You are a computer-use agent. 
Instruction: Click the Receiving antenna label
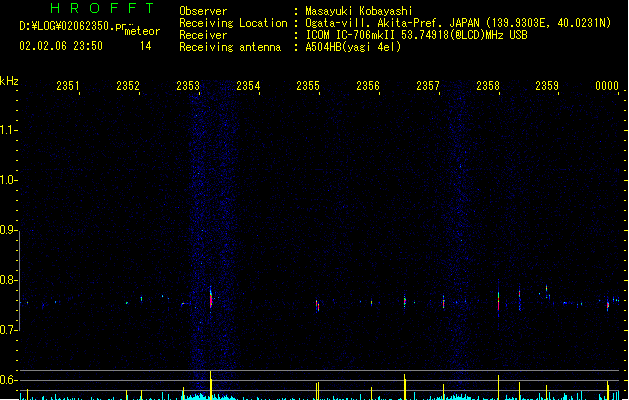tap(230, 47)
